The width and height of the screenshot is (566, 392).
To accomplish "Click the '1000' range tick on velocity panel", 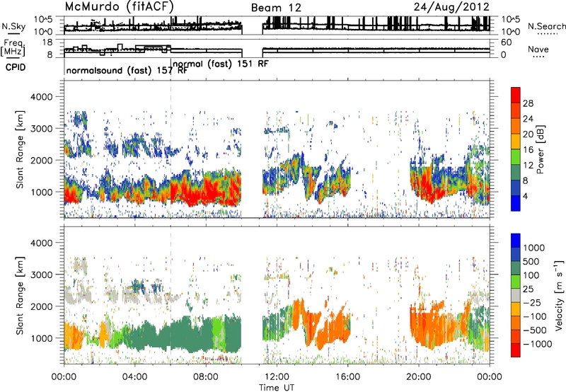I will [x=43, y=338].
